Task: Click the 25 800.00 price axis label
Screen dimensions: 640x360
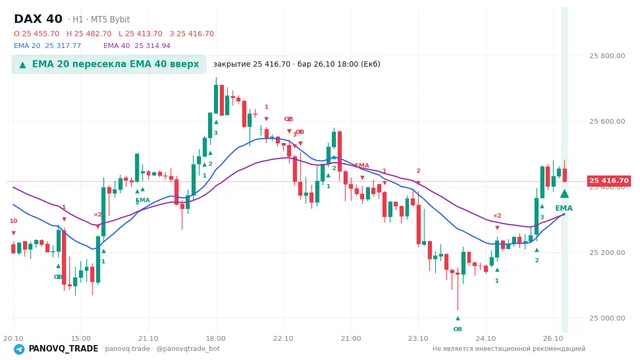Action: pos(607,56)
